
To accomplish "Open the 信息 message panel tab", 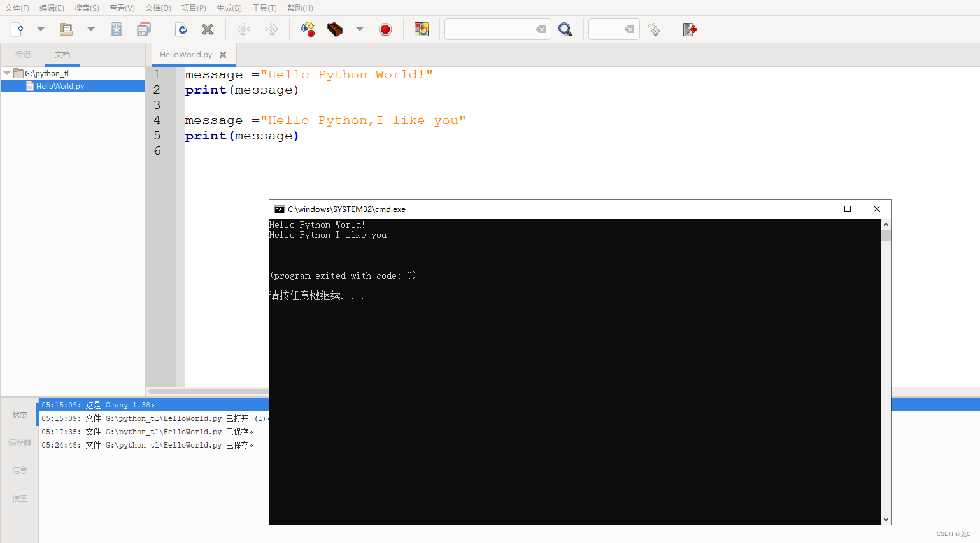I will pyautogui.click(x=20, y=470).
